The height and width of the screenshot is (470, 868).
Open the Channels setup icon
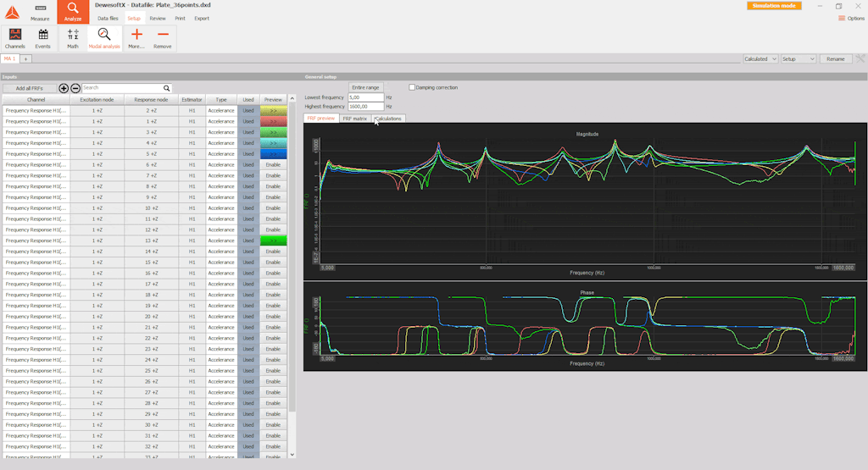(15, 38)
